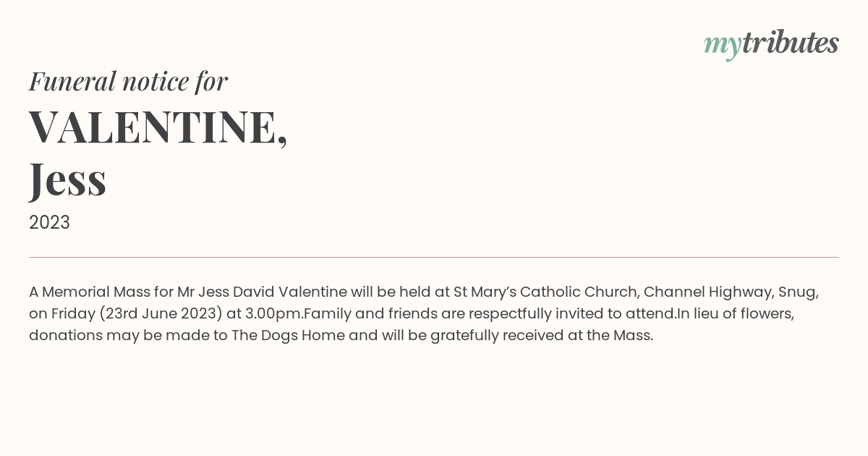Click the "Funeral notice for" subtitle
The image size is (868, 456).
point(129,81)
